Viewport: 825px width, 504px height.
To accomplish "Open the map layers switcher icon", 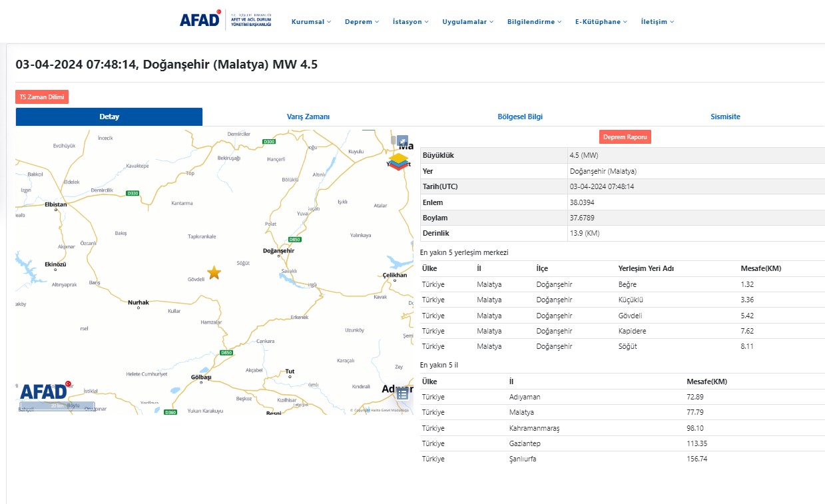I will click(x=398, y=162).
